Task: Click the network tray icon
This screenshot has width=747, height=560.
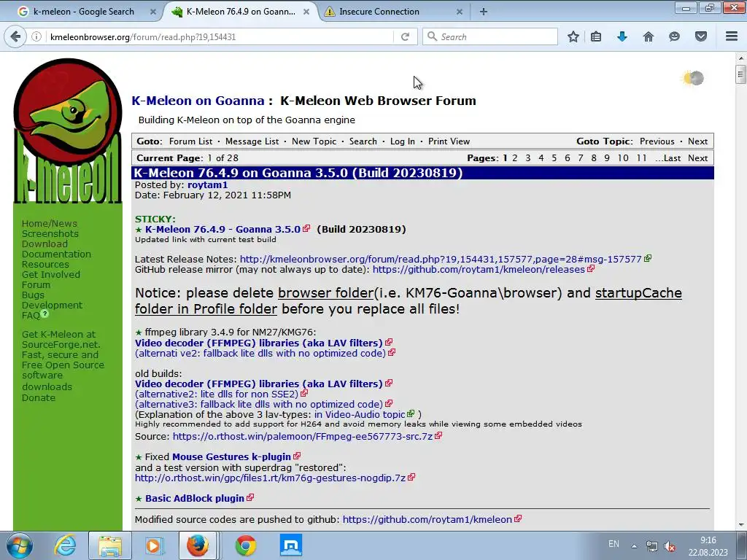Action: [x=651, y=546]
